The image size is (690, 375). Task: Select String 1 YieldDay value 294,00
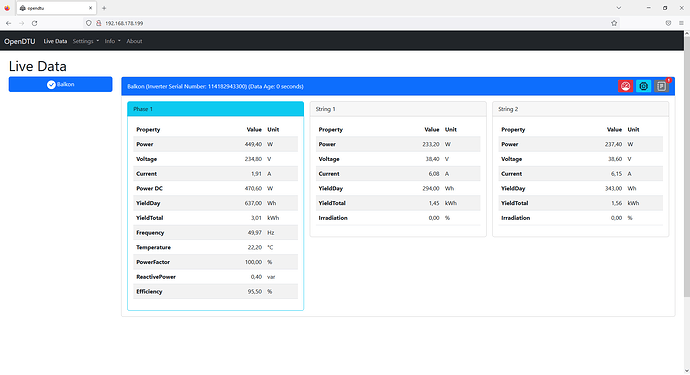point(430,188)
